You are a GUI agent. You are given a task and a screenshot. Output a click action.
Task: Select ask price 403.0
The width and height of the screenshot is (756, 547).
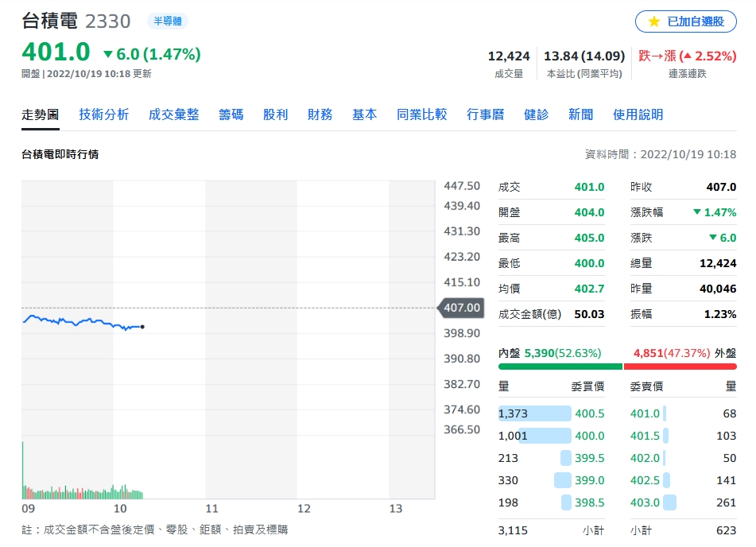click(x=645, y=502)
